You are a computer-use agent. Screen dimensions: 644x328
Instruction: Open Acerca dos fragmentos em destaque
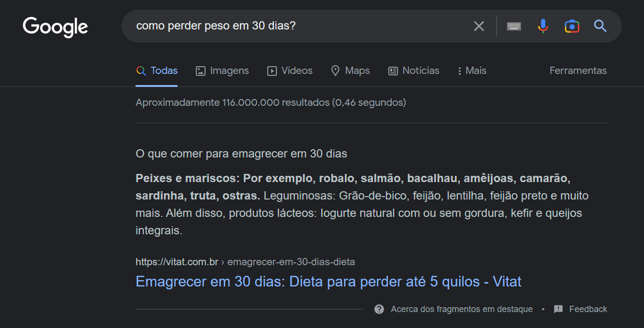click(x=462, y=309)
